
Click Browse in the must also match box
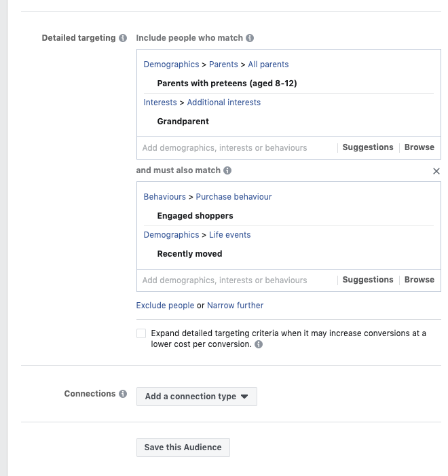tap(419, 280)
